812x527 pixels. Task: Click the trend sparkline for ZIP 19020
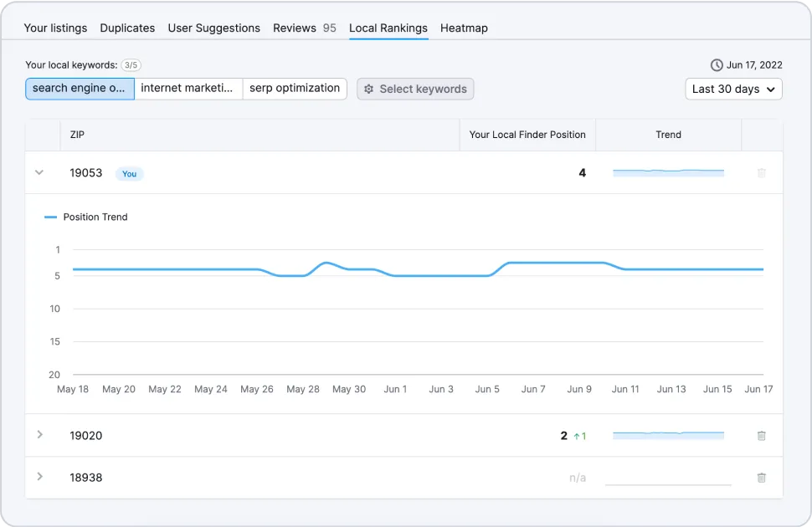tap(668, 434)
